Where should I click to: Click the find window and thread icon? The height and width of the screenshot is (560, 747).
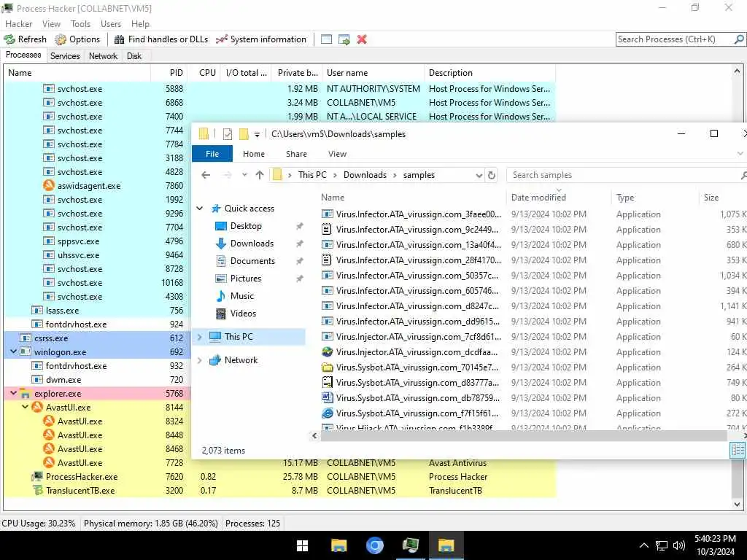(344, 39)
